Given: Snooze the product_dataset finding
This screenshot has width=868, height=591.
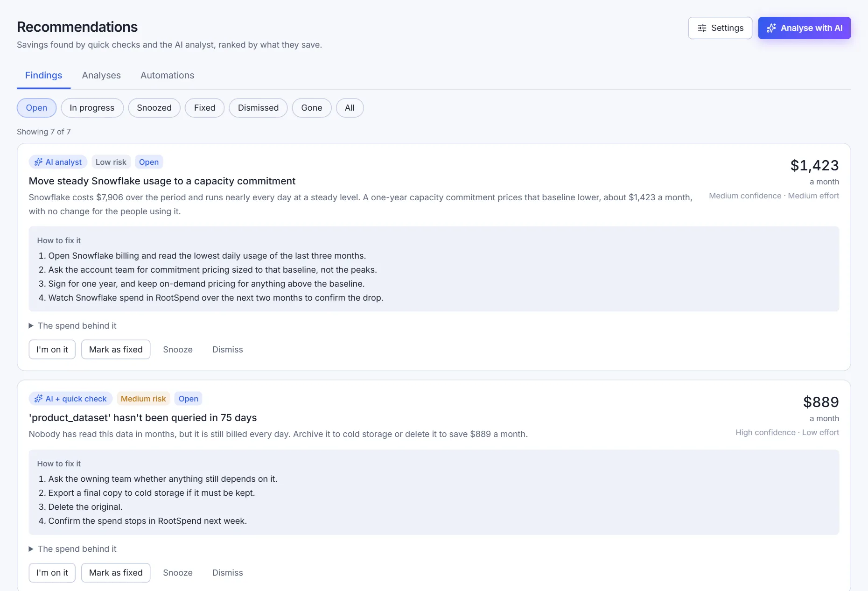Looking at the screenshot, I should (178, 573).
